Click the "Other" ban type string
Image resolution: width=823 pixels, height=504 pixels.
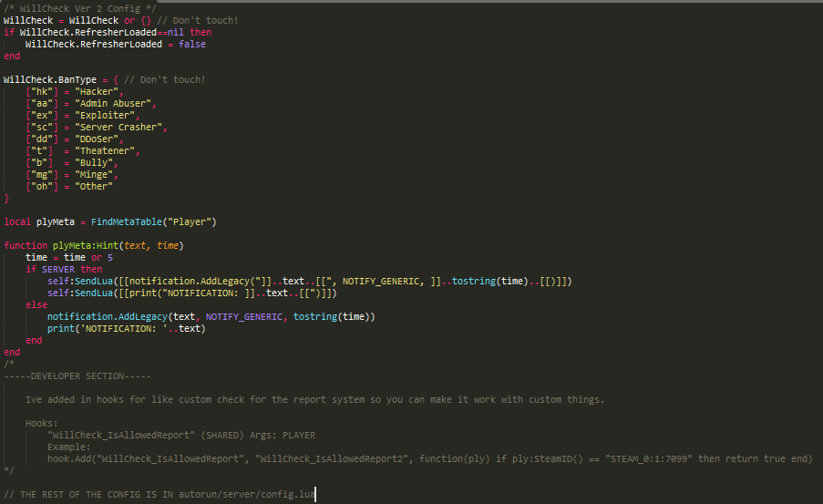pyautogui.click(x=96, y=186)
